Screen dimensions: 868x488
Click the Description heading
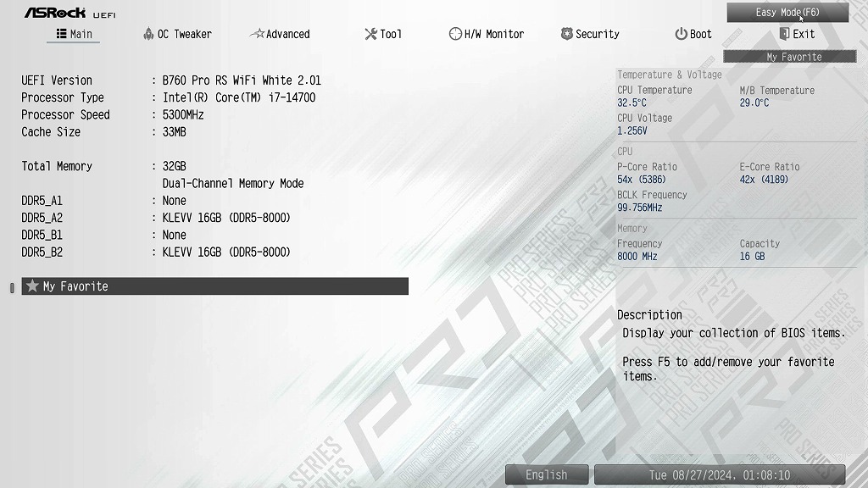click(x=649, y=315)
